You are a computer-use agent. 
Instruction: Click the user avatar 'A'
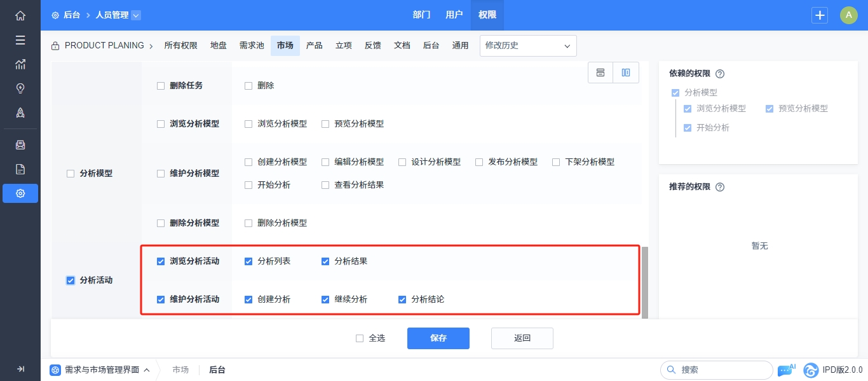849,15
